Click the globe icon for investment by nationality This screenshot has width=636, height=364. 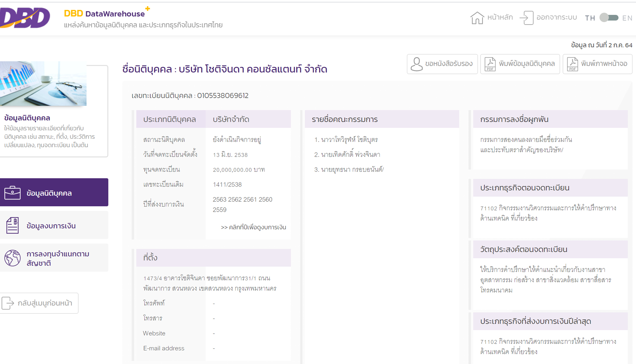(12, 258)
